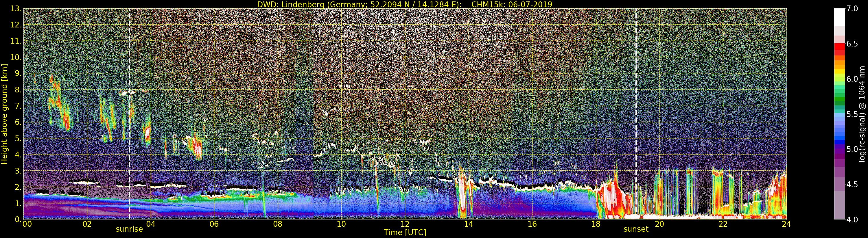Click the height tick label '6.'
Screen dimensions: 868x238
[x=18, y=122]
